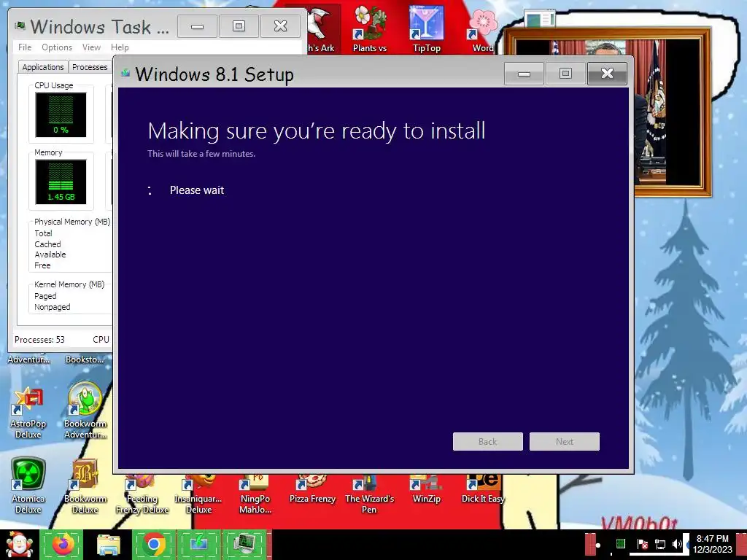Open NingPo MahJong desktop shortcut

tap(255, 494)
